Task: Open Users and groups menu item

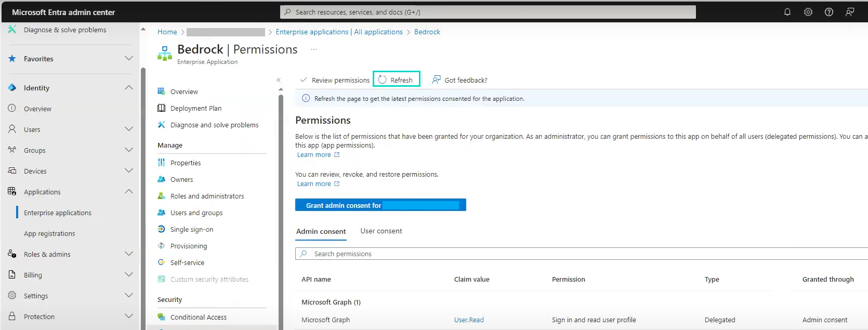Action: (196, 213)
